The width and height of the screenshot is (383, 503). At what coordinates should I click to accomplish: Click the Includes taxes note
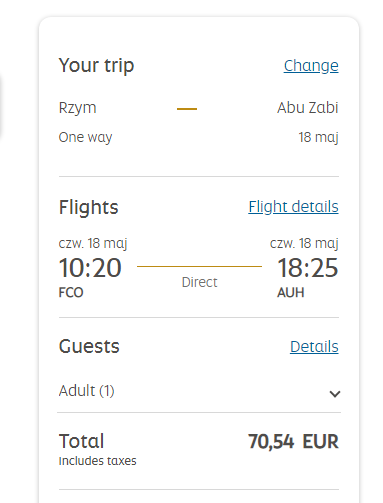tap(97, 461)
